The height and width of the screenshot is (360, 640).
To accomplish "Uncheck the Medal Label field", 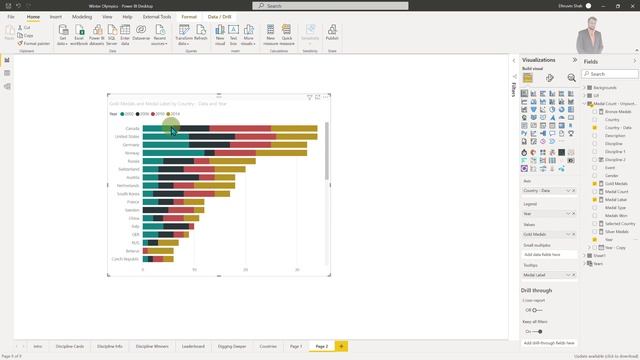I will click(595, 200).
